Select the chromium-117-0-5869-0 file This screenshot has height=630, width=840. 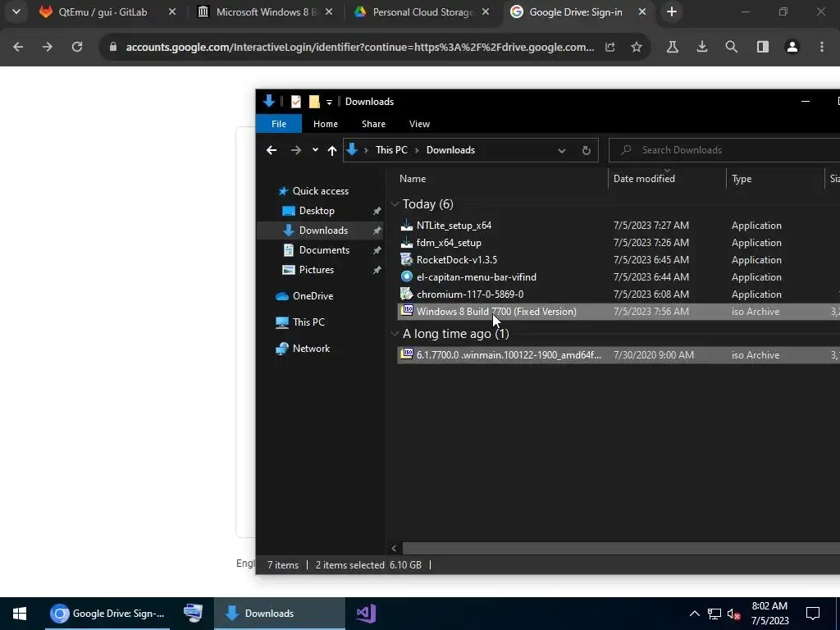coord(470,294)
